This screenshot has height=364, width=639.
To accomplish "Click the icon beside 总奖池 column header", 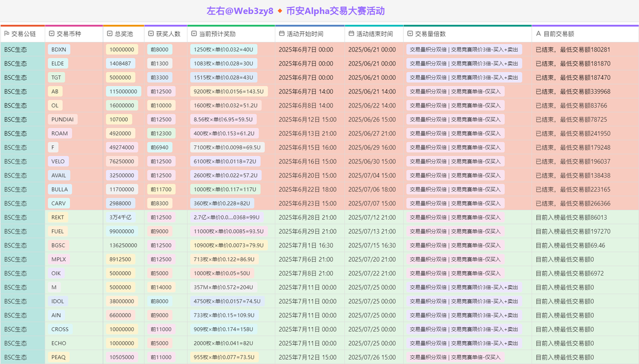I will pyautogui.click(x=110, y=34).
